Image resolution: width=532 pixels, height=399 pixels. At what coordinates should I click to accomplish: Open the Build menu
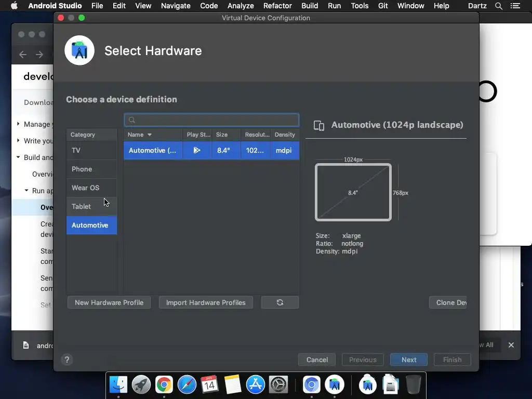[310, 6]
